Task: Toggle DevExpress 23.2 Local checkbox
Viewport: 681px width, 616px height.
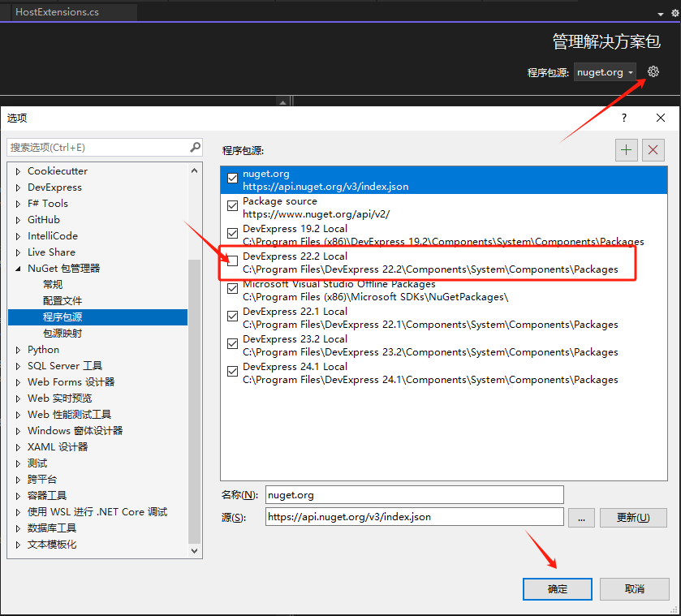Action: (232, 343)
